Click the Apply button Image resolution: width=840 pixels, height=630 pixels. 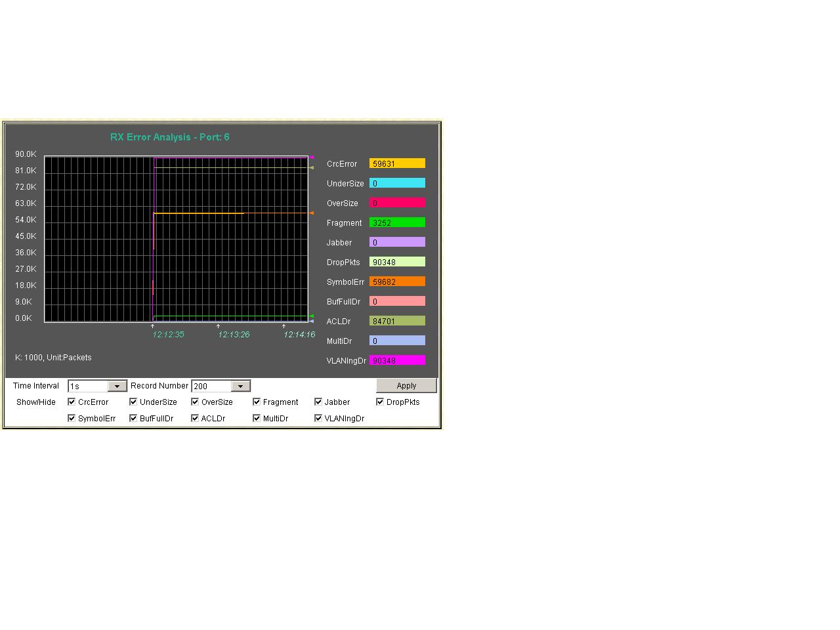(406, 386)
